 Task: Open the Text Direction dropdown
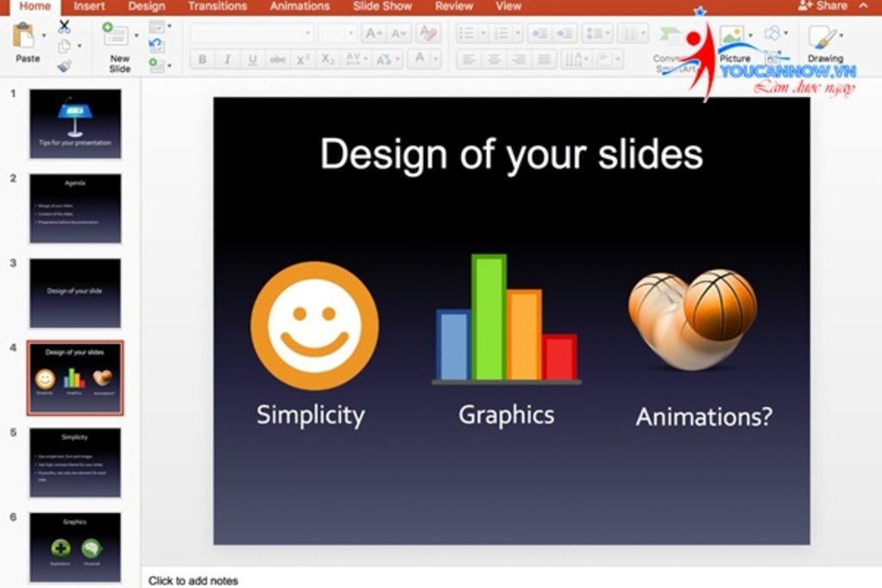click(x=576, y=59)
